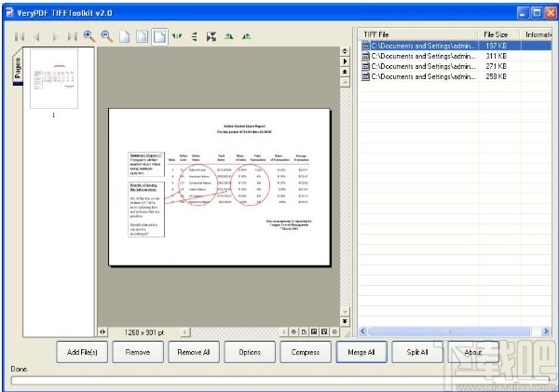Screen dimensions: 559x392
Task: Select page 1 thumbnail
Action: 54,79
